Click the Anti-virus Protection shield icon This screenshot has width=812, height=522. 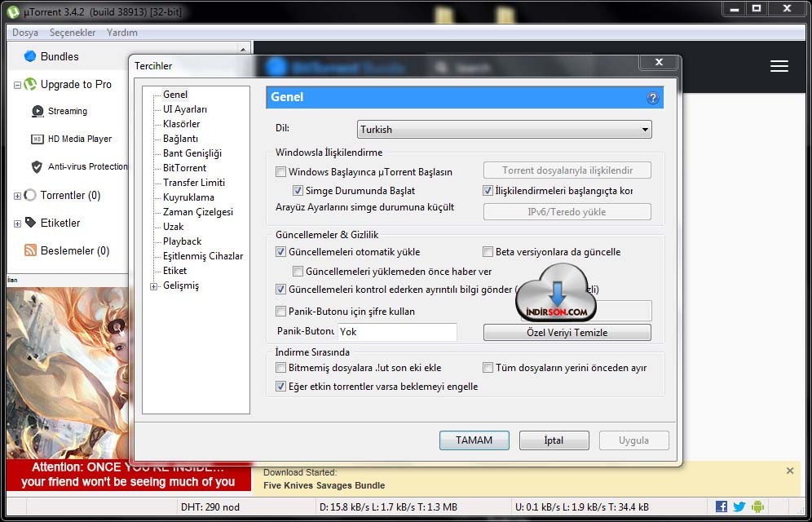click(37, 166)
